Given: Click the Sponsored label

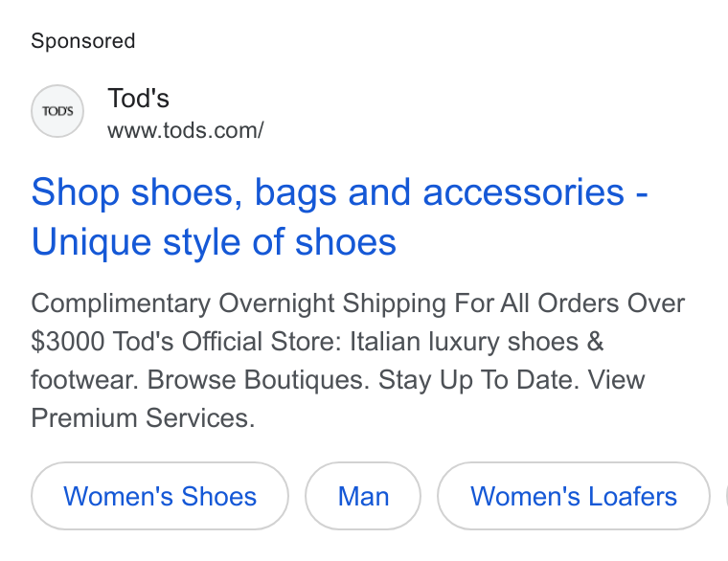Looking at the screenshot, I should coord(83,41).
